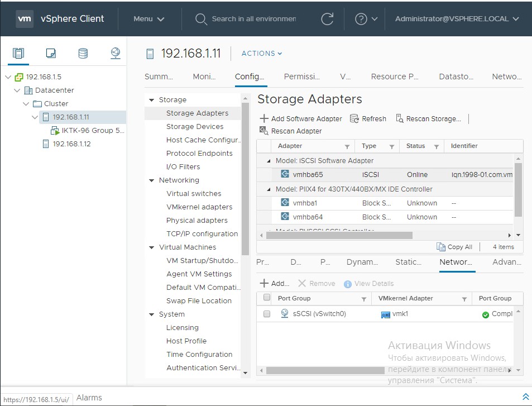Collapse the Cluster tree node

pos(26,103)
